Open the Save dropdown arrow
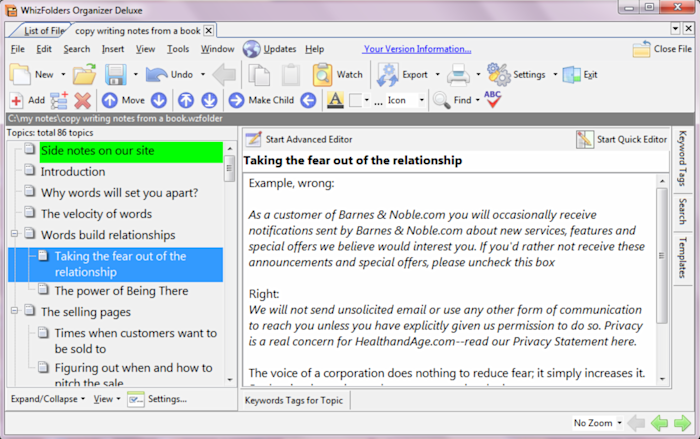 point(135,75)
